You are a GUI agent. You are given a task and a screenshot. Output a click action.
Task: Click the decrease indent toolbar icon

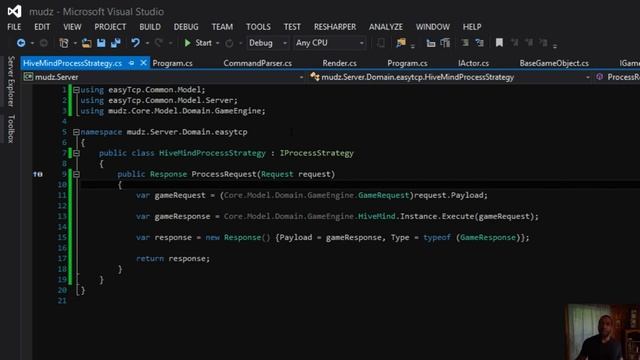(x=431, y=43)
